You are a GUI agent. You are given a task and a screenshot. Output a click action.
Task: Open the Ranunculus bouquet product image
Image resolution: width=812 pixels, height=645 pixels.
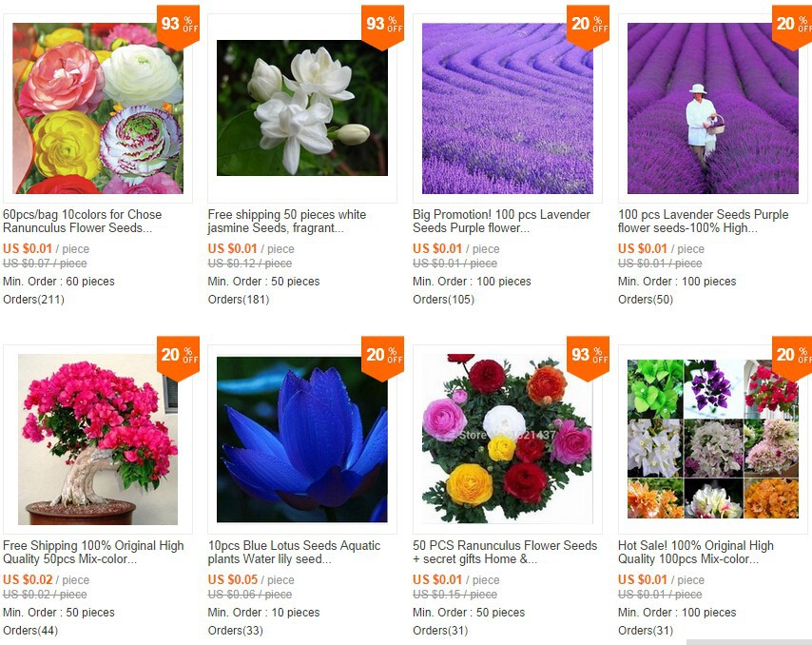click(x=508, y=440)
